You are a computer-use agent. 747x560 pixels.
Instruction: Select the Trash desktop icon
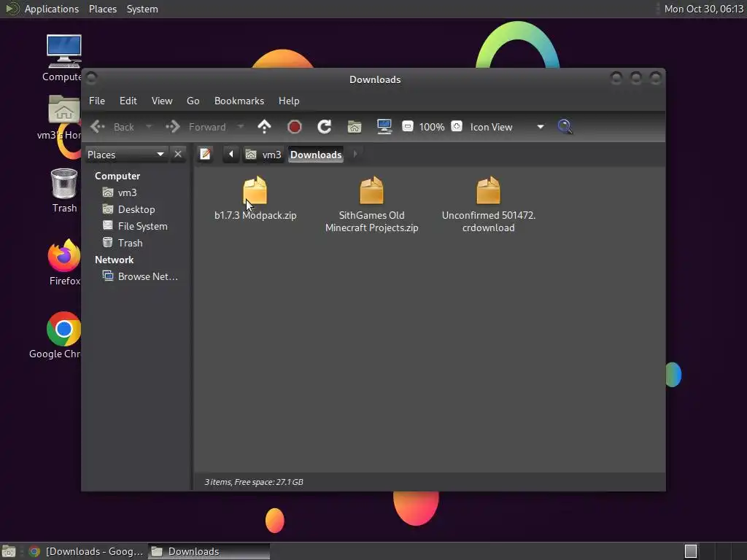pyautogui.click(x=64, y=190)
